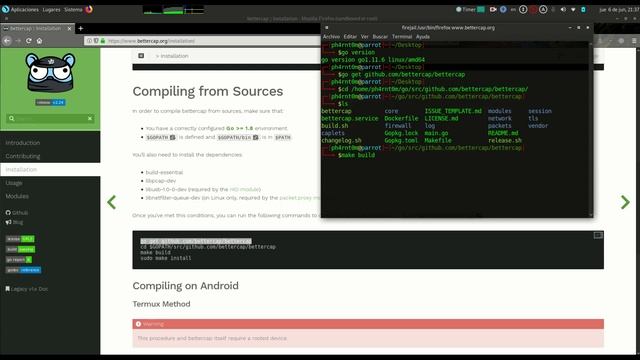This screenshot has width=640, height=360.
Task: Open Contributing in sidebar
Action: (x=23, y=156)
